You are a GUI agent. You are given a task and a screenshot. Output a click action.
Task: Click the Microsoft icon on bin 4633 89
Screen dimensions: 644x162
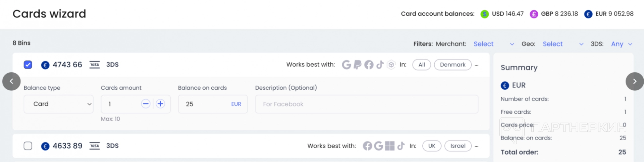(x=390, y=146)
